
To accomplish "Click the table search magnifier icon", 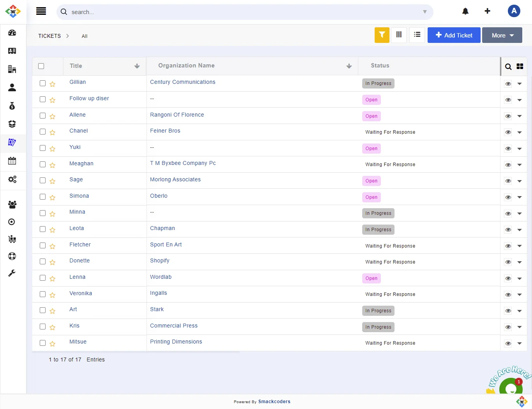I will click(508, 67).
